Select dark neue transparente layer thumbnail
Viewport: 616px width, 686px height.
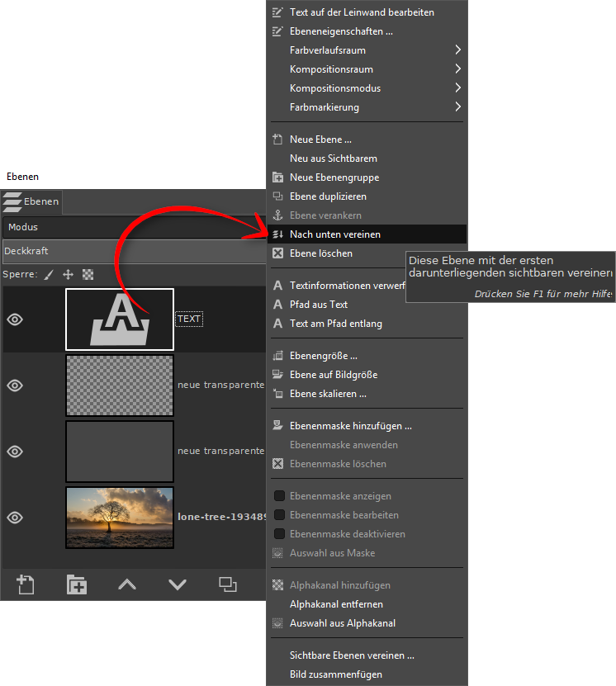[x=120, y=452]
